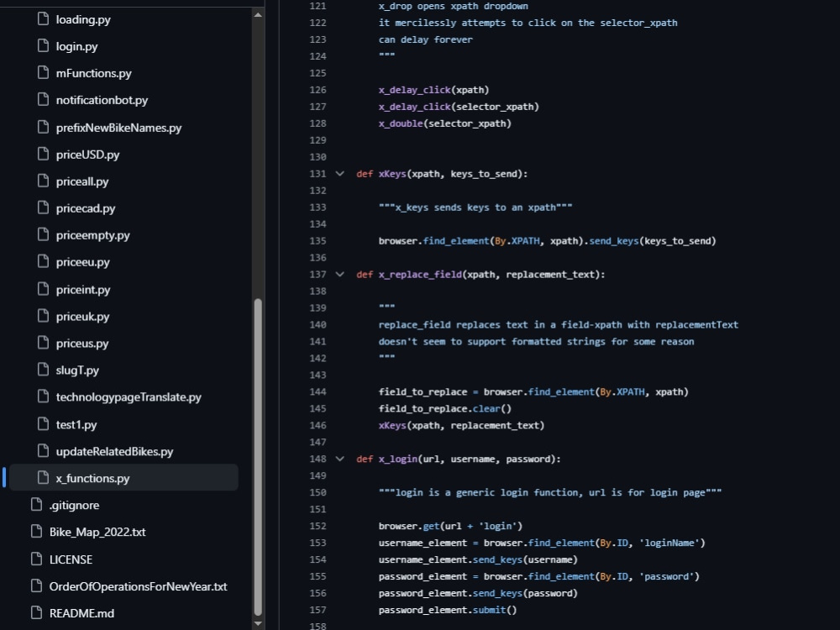Click the field_to_replace.clear() line
Image resolution: width=840 pixels, height=630 pixels.
click(444, 409)
